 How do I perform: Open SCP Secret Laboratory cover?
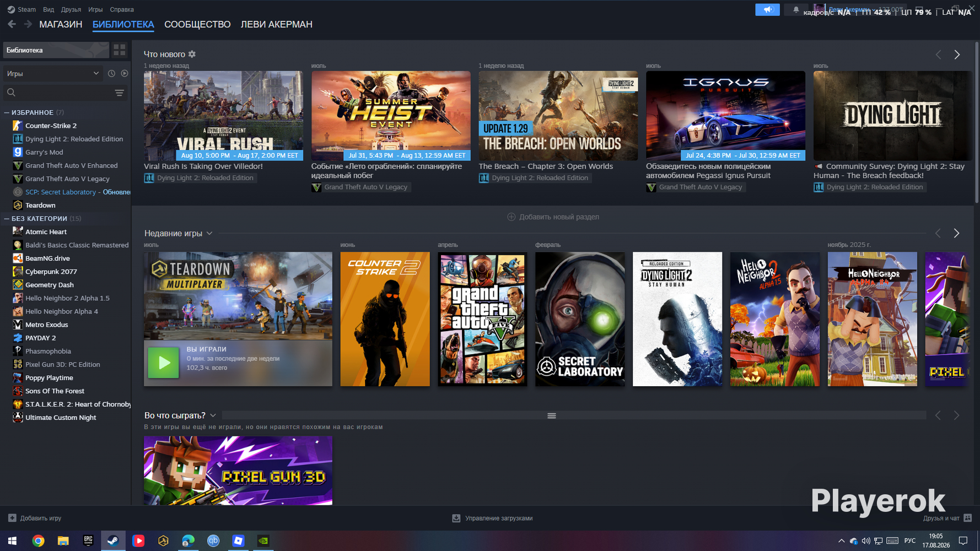580,319
